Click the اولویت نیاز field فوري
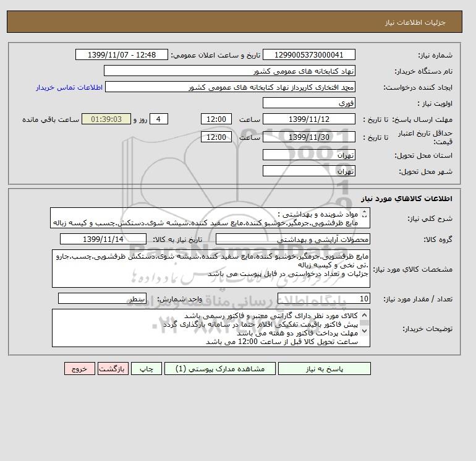The height and width of the screenshot is (461, 476). pos(308,103)
